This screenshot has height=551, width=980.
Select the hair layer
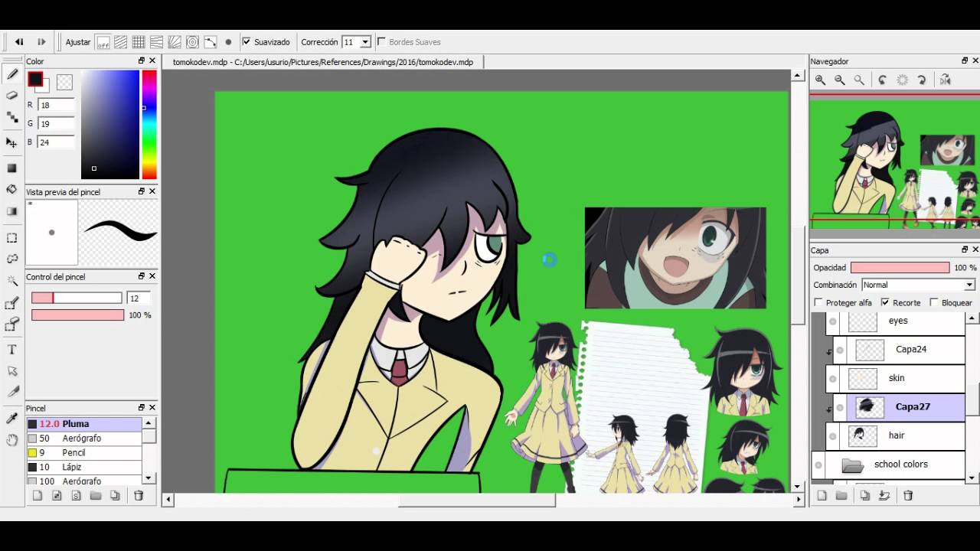coord(896,435)
